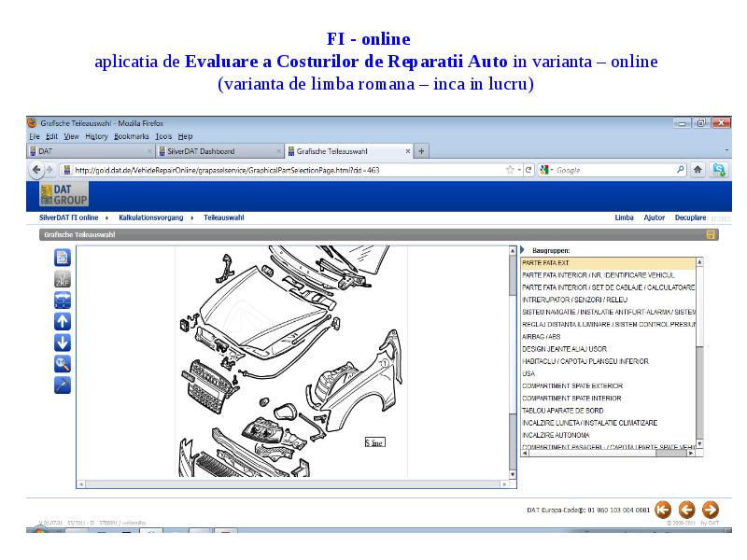
Task: Select the hammer tool icon
Action: [x=63, y=385]
